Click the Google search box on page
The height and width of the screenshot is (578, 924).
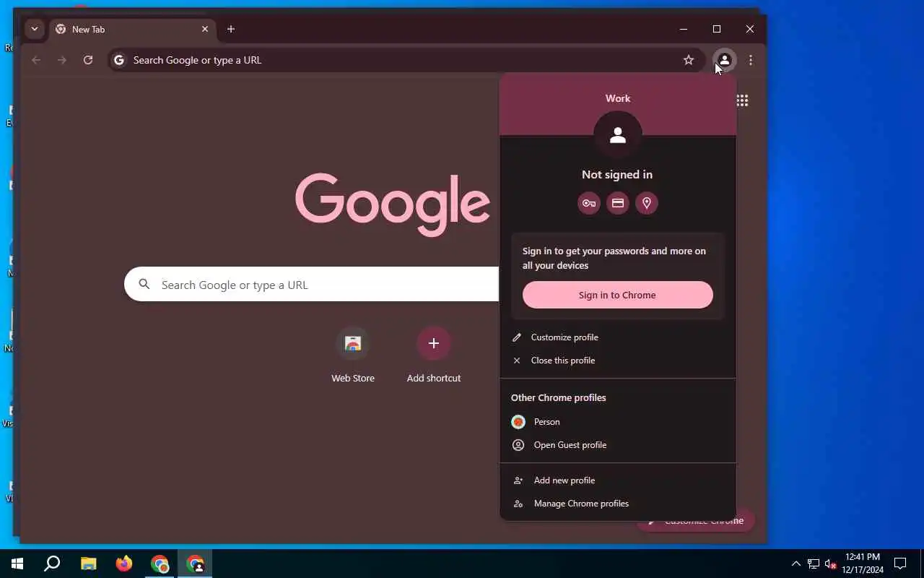[312, 285]
